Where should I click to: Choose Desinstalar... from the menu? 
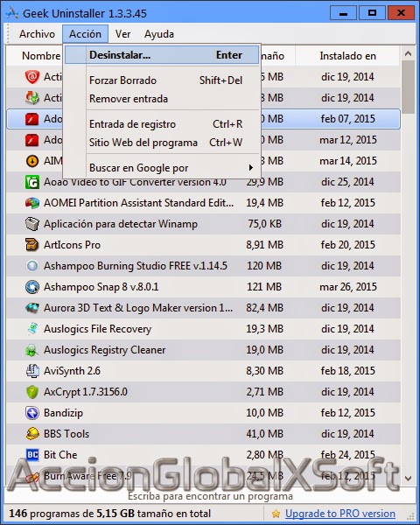tap(162, 55)
